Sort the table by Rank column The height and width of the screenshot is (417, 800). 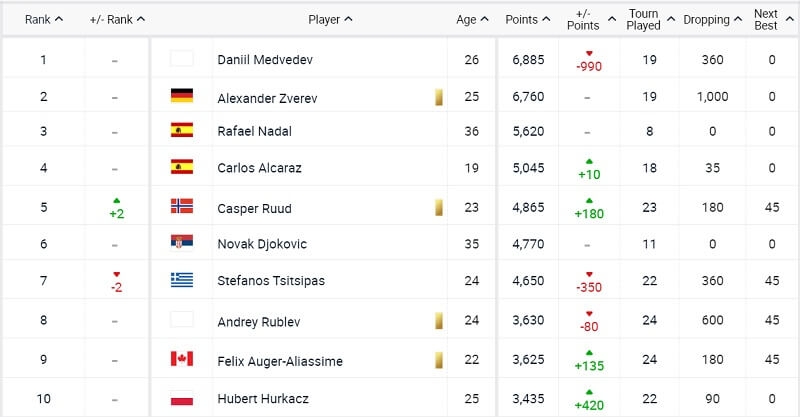(43, 19)
